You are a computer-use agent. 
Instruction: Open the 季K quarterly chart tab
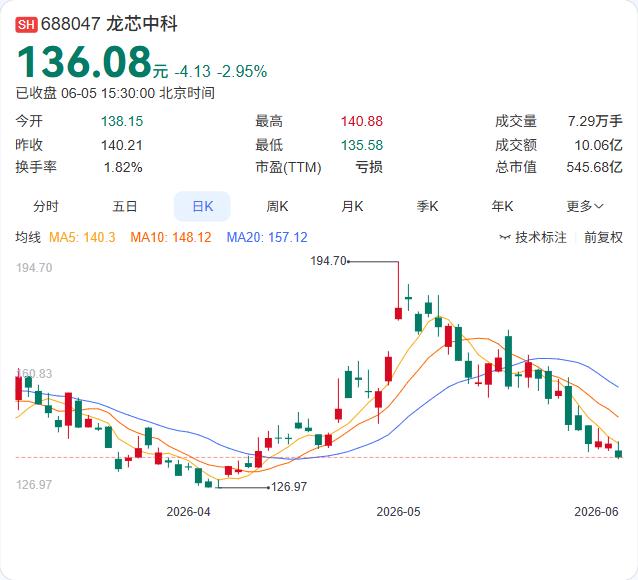tap(427, 206)
